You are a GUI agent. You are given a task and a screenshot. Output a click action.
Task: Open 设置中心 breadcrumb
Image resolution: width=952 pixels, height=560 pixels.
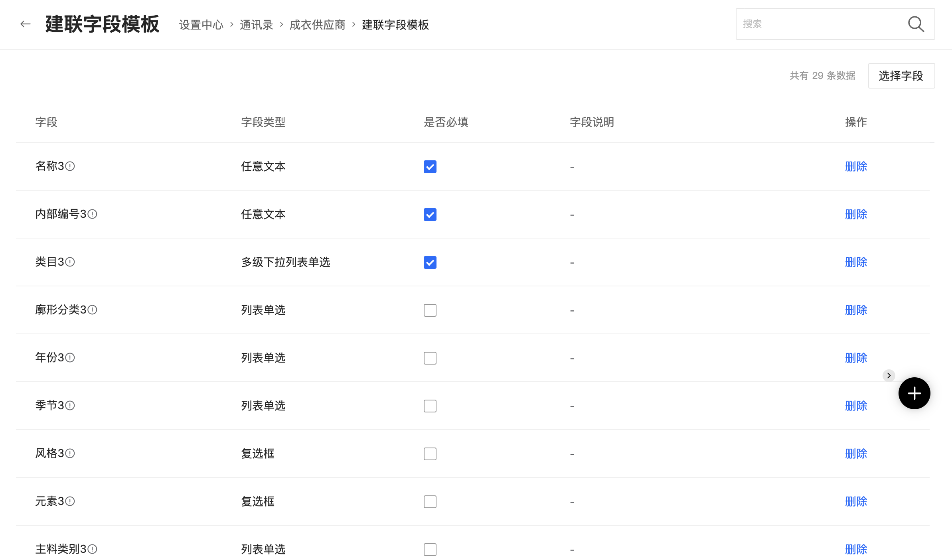pyautogui.click(x=201, y=25)
